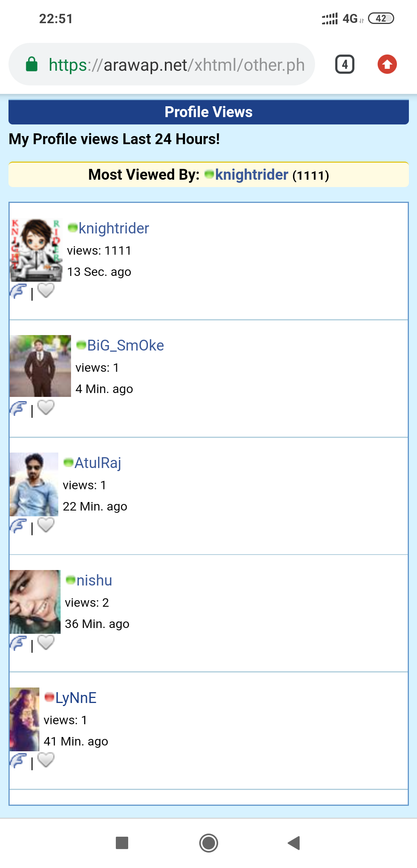417x868 pixels.
Task: Open LyNnE's profile link
Action: tap(76, 698)
